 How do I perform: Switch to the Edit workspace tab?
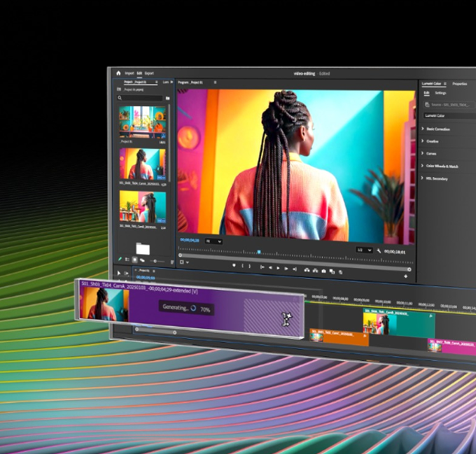[x=139, y=73]
